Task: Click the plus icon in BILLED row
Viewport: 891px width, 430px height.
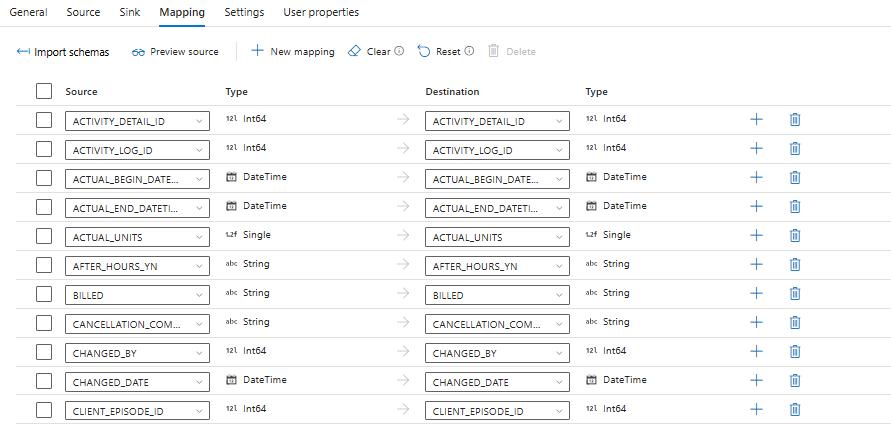Action: point(757,293)
